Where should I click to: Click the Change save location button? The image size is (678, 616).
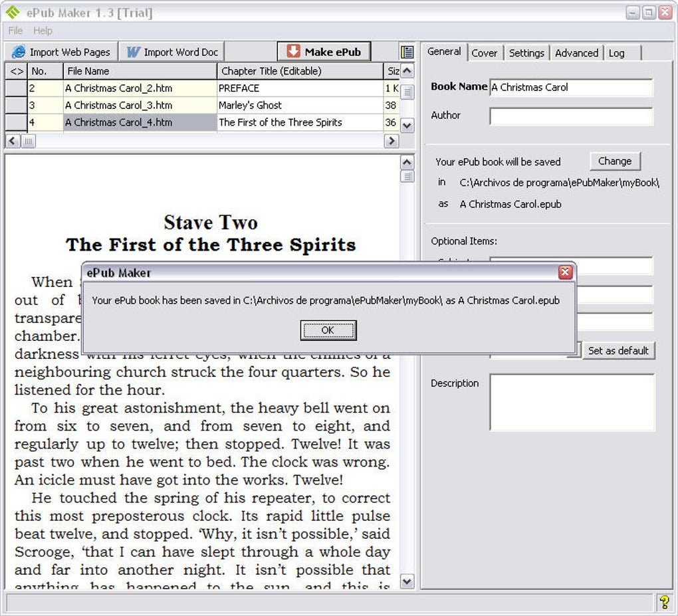[614, 161]
